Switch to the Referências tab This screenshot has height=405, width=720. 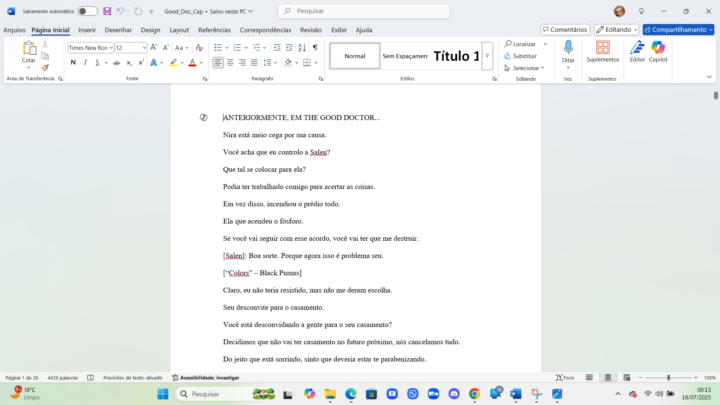[214, 30]
